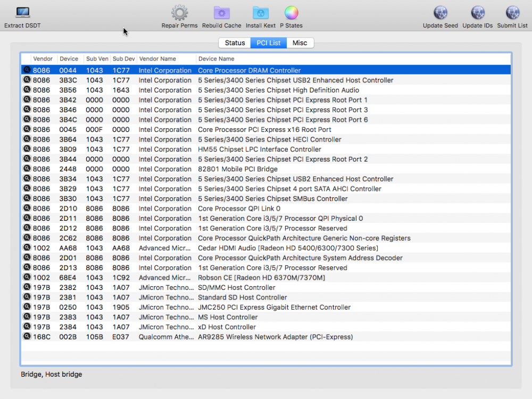532x399 pixels.
Task: Click the Sub Ven column header
Action: [x=97, y=59]
